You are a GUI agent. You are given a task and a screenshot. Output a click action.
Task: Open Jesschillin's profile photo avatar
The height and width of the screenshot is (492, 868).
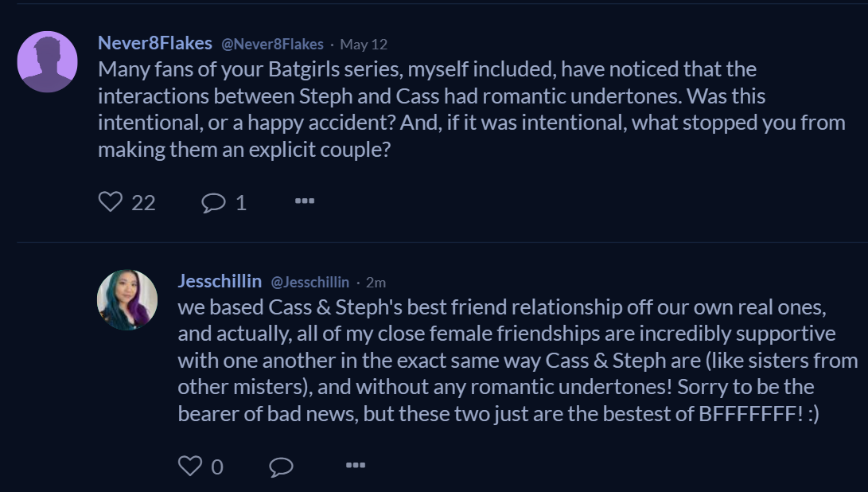click(127, 300)
